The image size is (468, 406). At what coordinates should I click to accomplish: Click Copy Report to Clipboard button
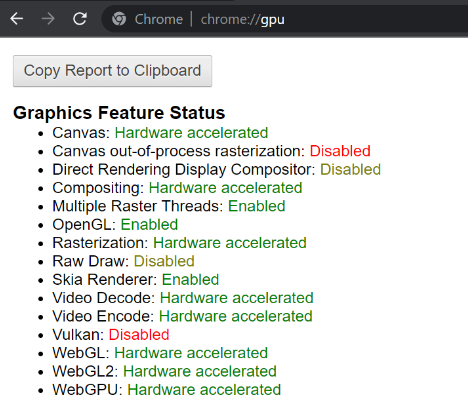(112, 71)
